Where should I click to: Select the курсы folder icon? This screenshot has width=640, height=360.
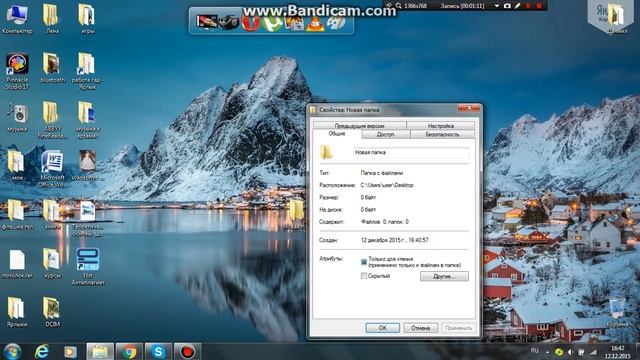point(52,263)
